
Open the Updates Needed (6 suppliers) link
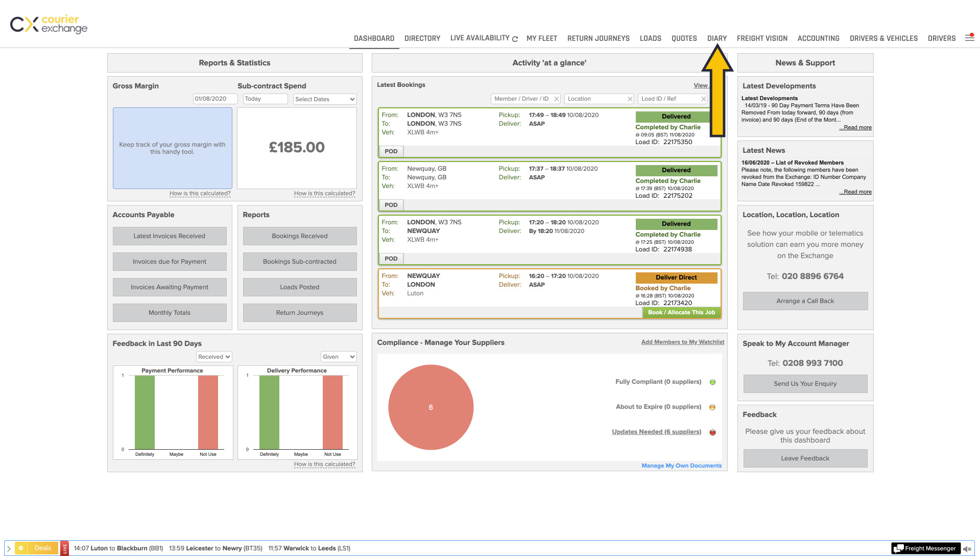click(656, 432)
